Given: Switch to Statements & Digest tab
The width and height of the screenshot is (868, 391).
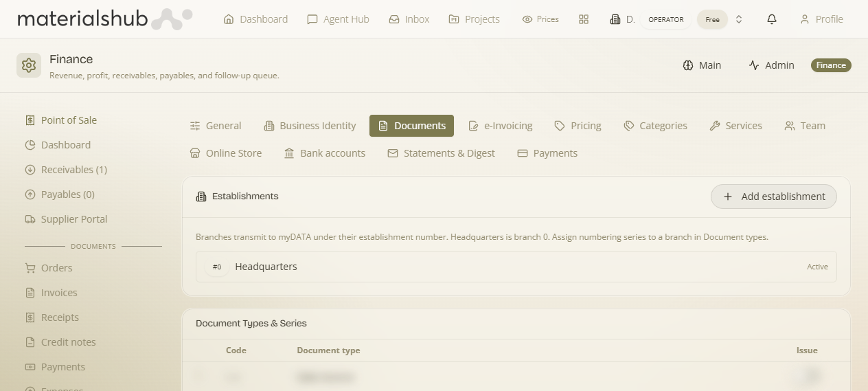Looking at the screenshot, I should [x=441, y=153].
